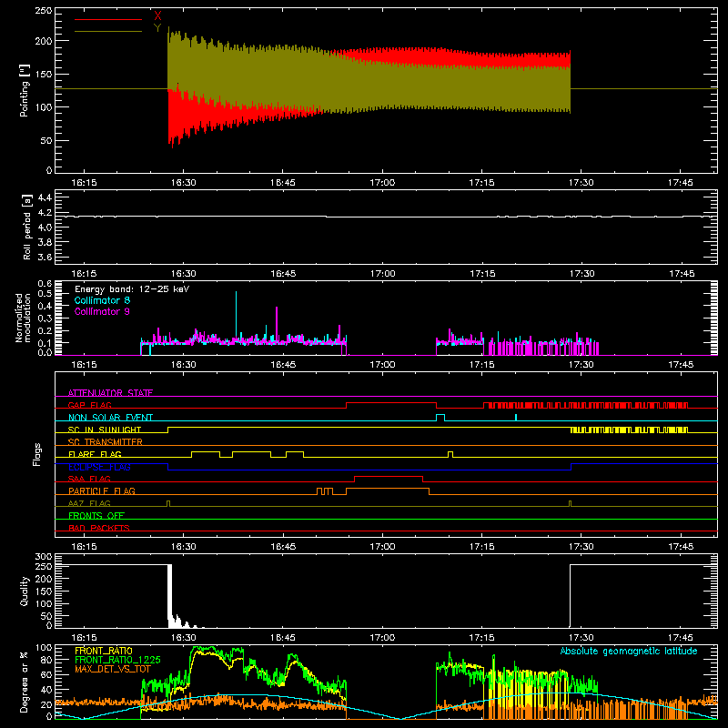Click the FRONTS_OFF label
728x728 pixels.
coord(96,515)
